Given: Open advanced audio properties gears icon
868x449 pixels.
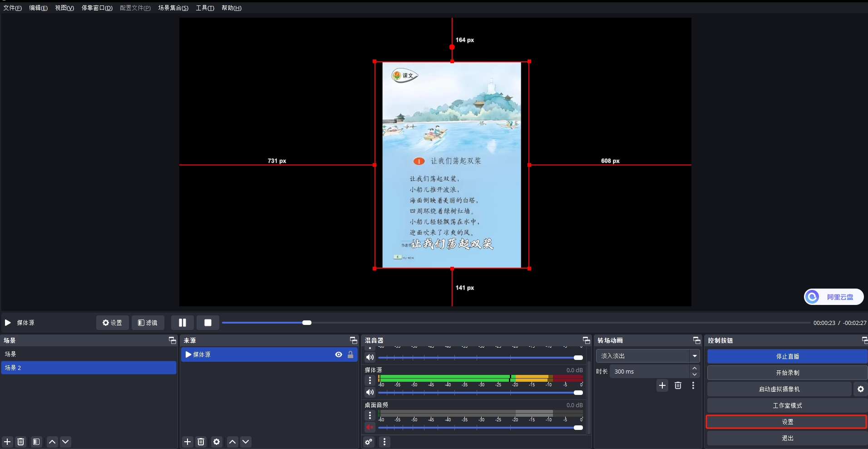Looking at the screenshot, I should [369, 442].
